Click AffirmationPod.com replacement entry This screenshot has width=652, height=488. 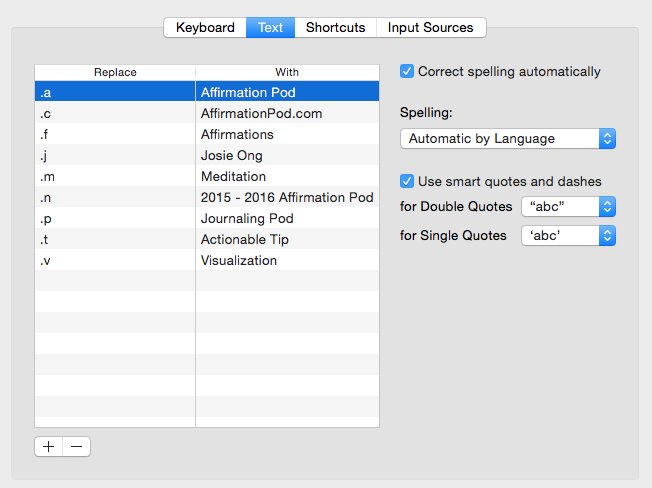pos(287,113)
